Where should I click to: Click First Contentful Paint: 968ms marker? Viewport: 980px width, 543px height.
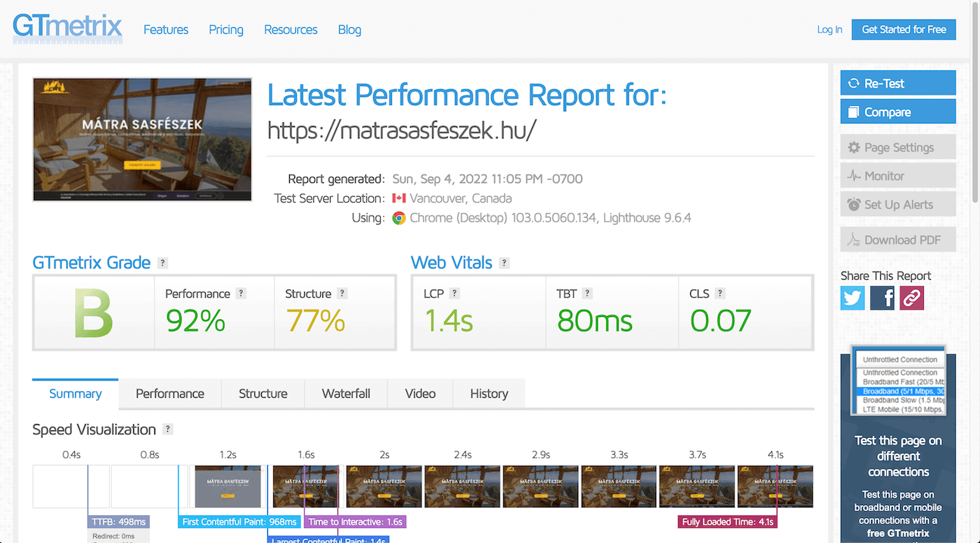click(x=239, y=522)
